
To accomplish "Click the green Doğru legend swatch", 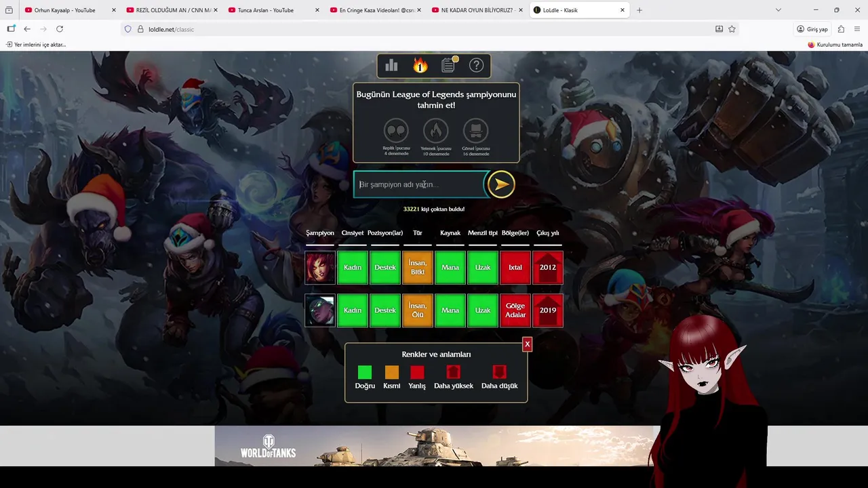I will (365, 372).
